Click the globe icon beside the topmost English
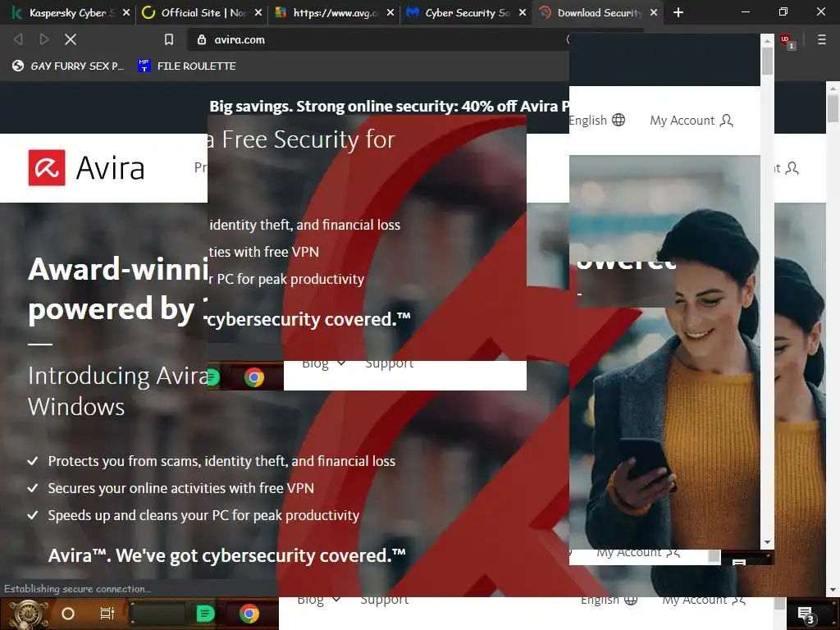Image resolution: width=840 pixels, height=630 pixels. tap(619, 120)
